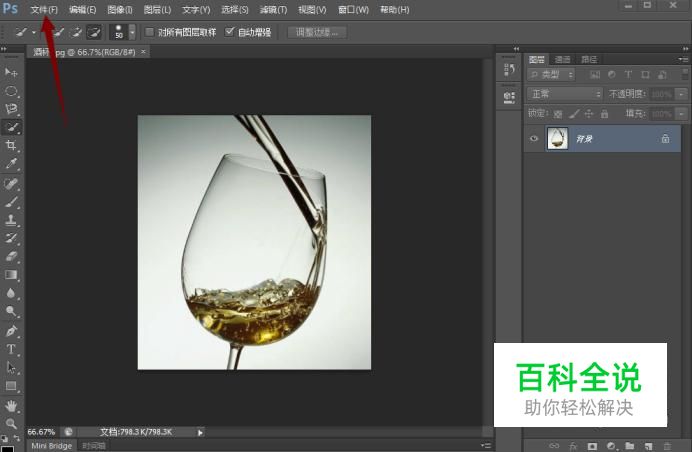Screen dimensions: 692x452
Task: Select the Crop tool
Action: click(x=11, y=146)
